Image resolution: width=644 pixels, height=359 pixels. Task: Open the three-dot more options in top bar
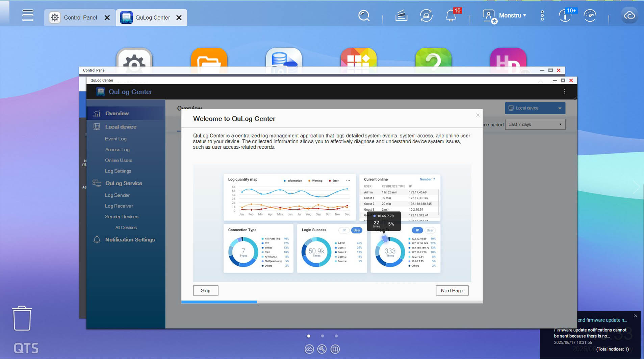tap(542, 16)
